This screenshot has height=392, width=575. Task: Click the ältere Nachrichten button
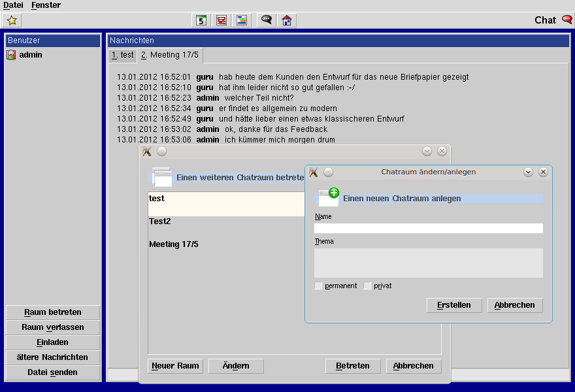[x=53, y=357]
